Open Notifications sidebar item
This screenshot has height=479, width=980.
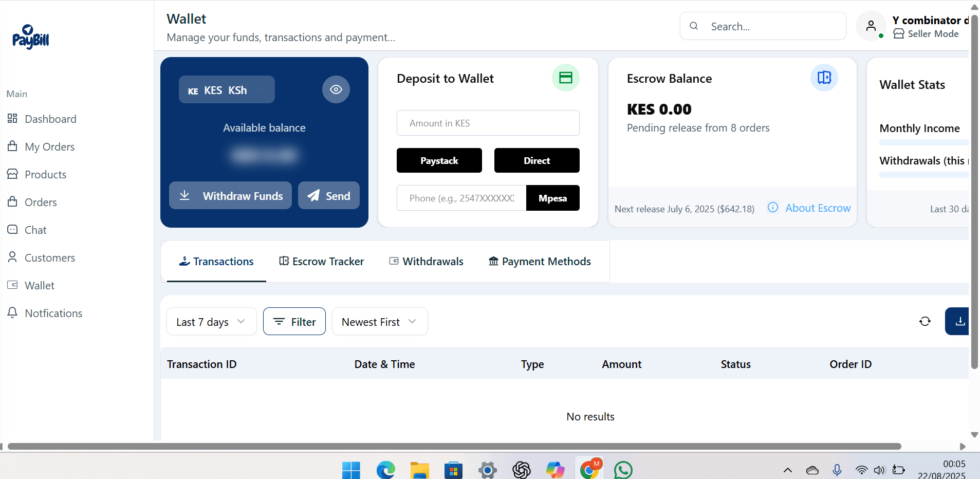point(53,313)
